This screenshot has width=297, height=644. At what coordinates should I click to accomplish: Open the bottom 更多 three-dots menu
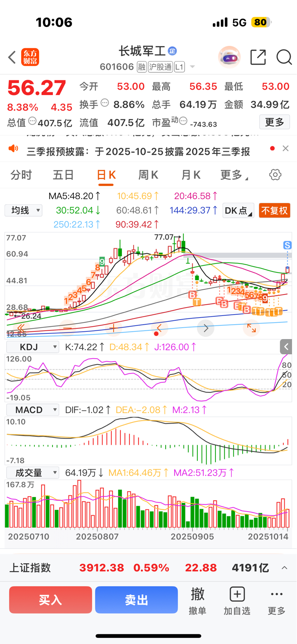point(277,600)
